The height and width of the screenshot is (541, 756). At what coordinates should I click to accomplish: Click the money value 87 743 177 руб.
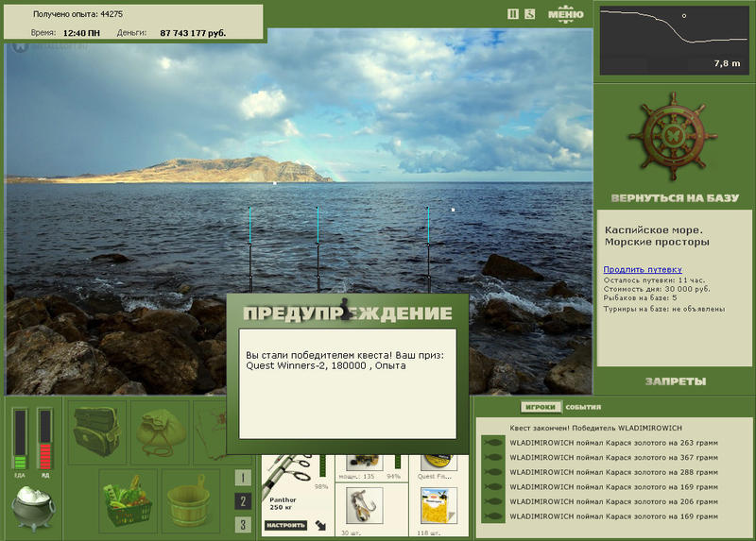click(193, 33)
